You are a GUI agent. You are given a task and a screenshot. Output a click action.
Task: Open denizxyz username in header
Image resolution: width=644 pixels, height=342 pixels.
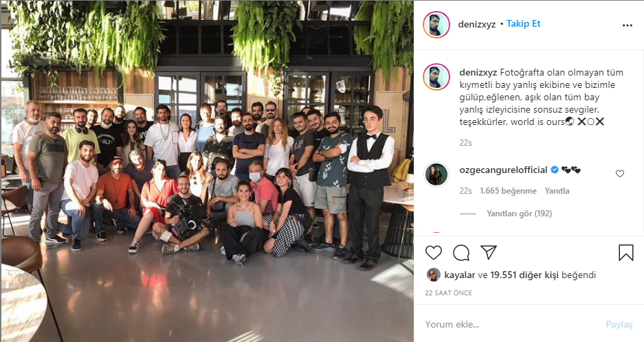(x=477, y=24)
